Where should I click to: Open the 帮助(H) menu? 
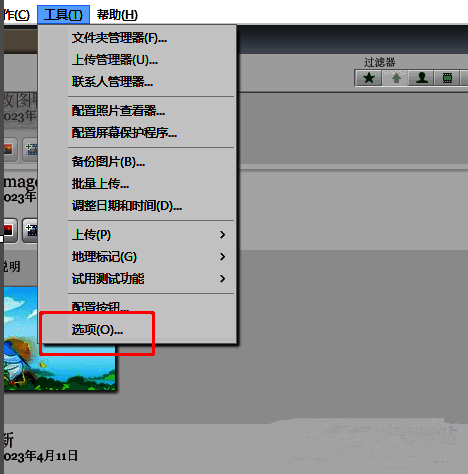tap(117, 15)
